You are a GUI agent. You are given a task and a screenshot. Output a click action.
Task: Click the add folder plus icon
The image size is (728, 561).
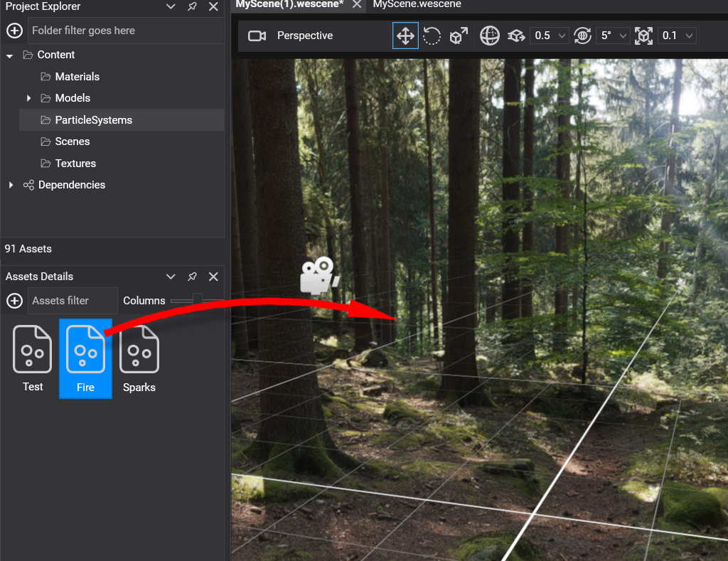coord(14,31)
